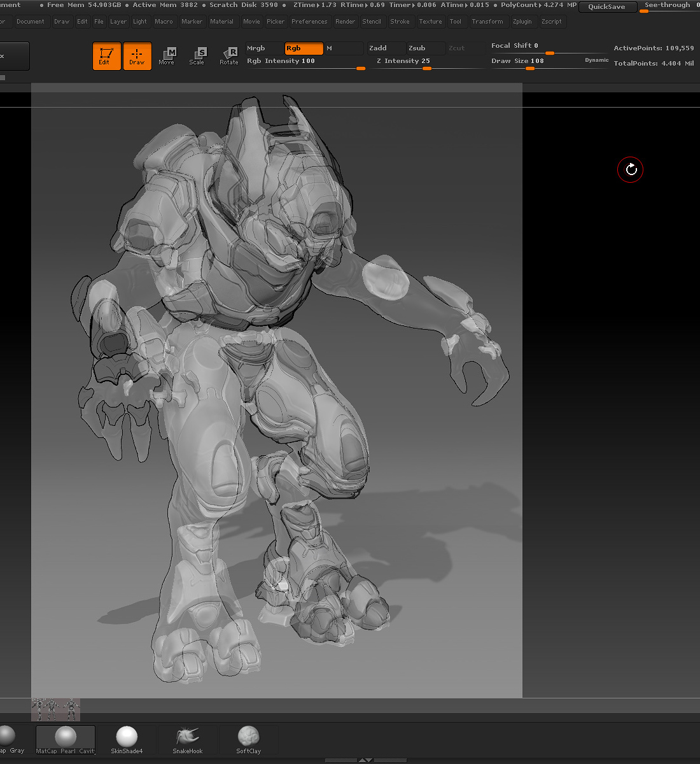
Task: Enable Zsub sculpting mode
Action: (x=426, y=48)
